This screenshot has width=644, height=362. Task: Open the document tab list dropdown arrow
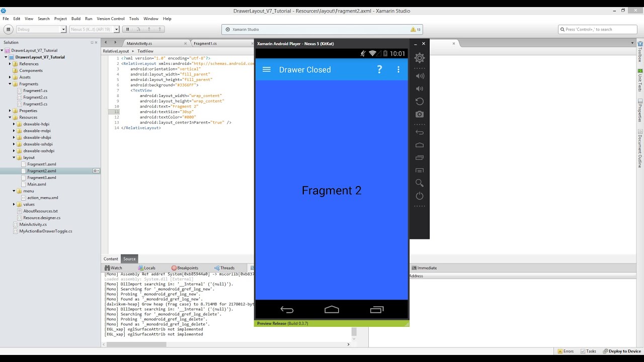point(632,43)
